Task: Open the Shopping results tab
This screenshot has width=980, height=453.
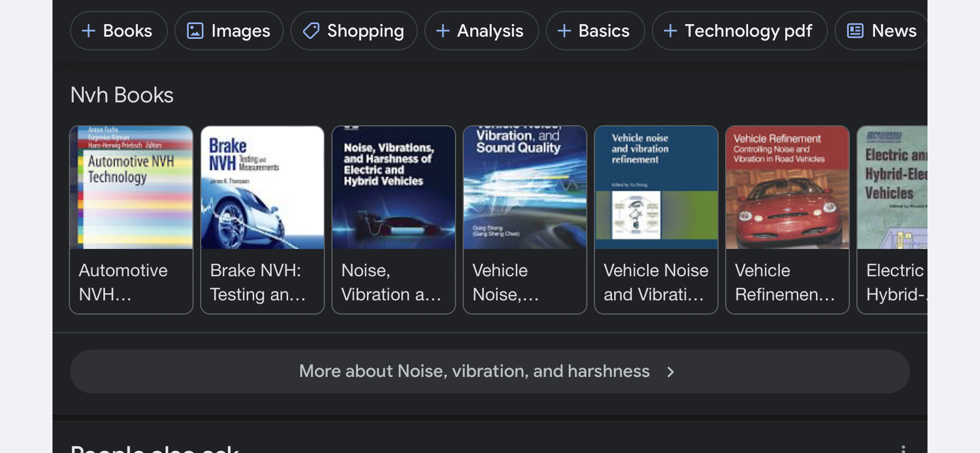Action: 354,31
